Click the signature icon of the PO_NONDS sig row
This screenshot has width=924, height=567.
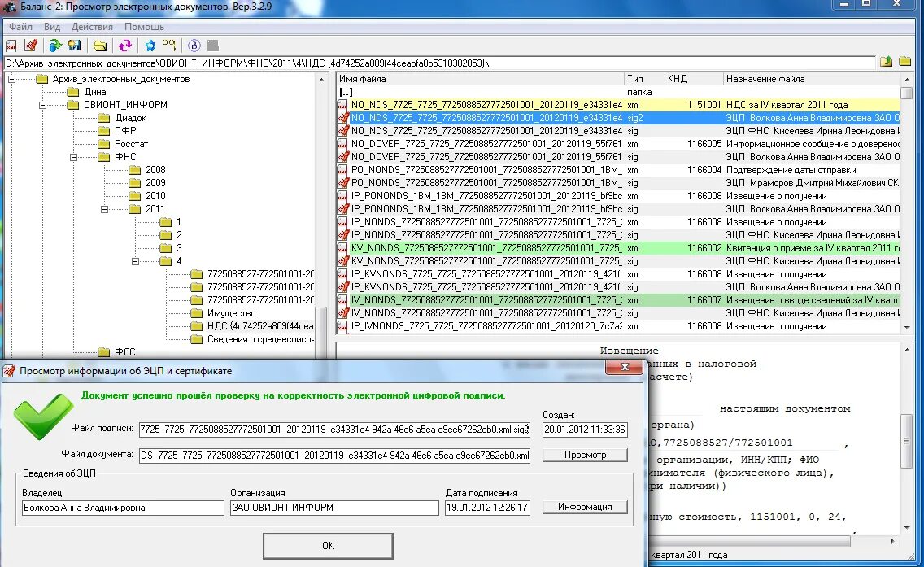point(342,183)
